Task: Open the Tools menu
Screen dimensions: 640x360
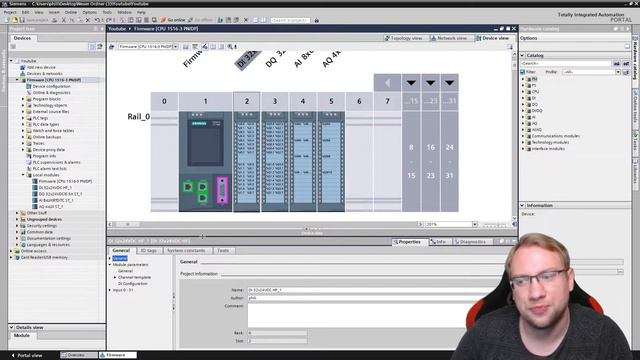Action: (x=107, y=12)
